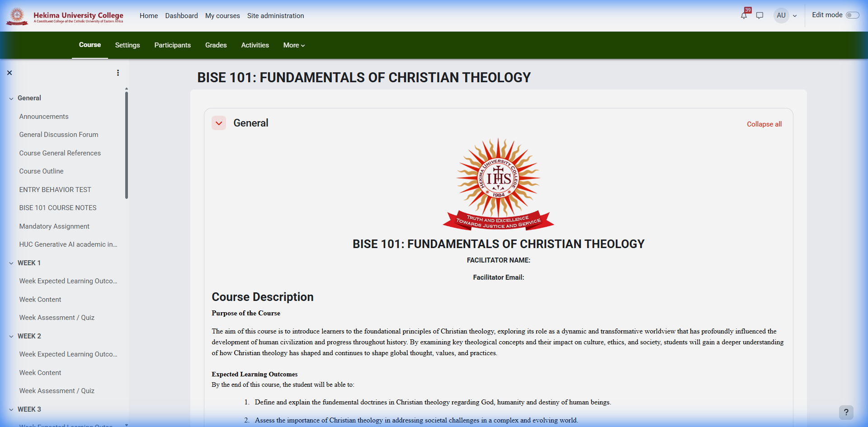The image size is (868, 427).
Task: Click the Purpose of the Course subheading
Action: (246, 313)
